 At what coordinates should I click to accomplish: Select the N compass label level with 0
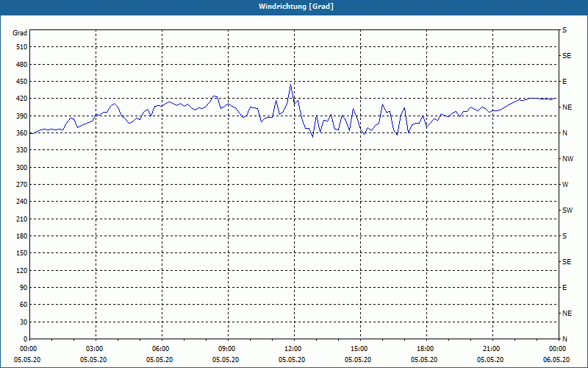click(564, 339)
